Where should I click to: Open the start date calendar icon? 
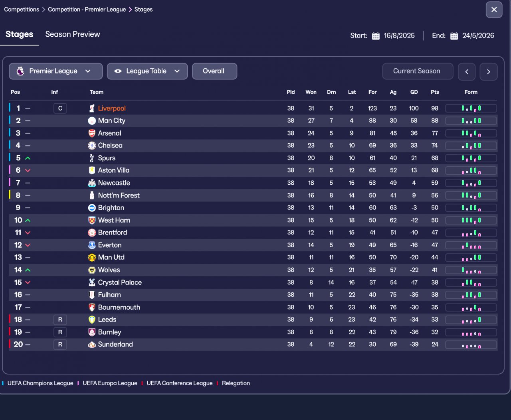pyautogui.click(x=376, y=36)
